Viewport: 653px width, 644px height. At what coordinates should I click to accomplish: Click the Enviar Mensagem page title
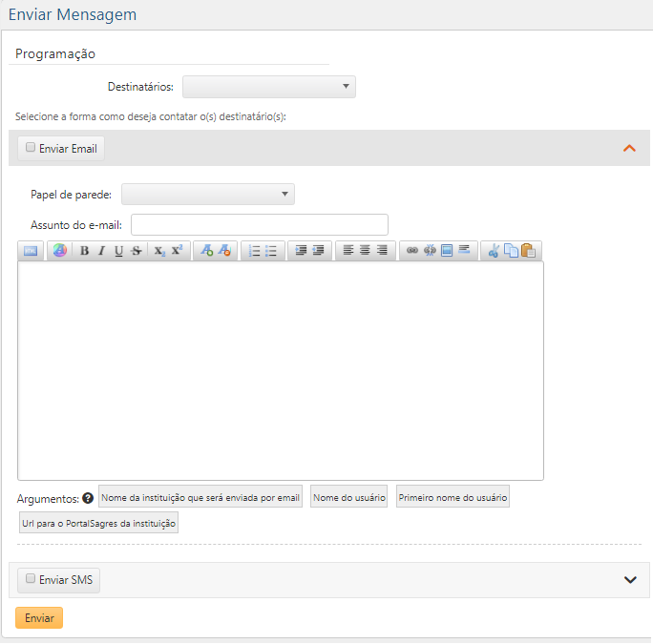pos(73,14)
